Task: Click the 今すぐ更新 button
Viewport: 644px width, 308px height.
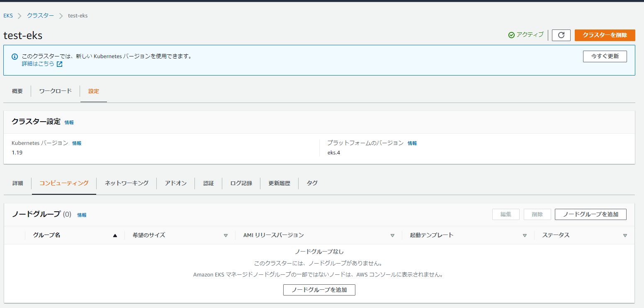Action: coord(605,56)
